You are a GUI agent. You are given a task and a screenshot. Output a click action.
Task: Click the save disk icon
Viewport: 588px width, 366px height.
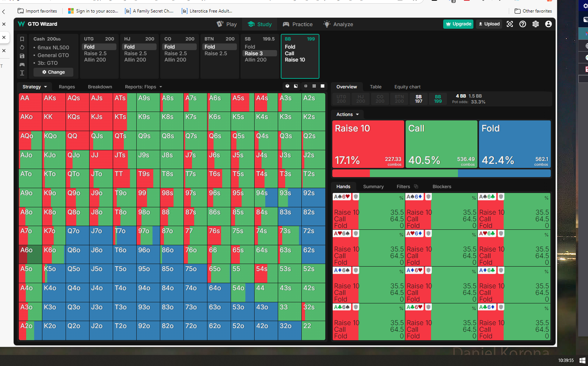pyautogui.click(x=22, y=56)
